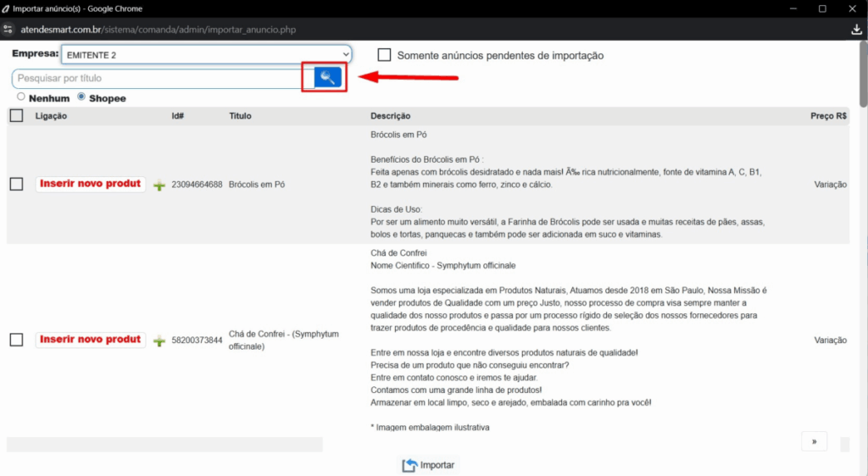Toggle the select-all checkbox in table header

coord(16,116)
